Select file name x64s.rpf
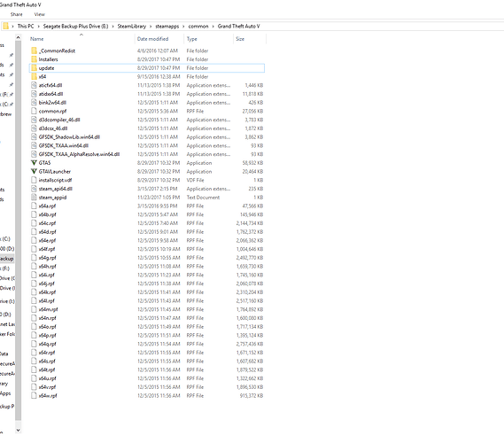 click(47, 361)
